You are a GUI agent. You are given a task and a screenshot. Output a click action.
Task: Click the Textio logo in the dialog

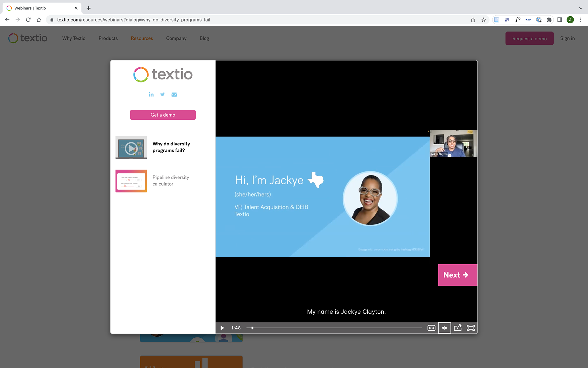coord(163,75)
